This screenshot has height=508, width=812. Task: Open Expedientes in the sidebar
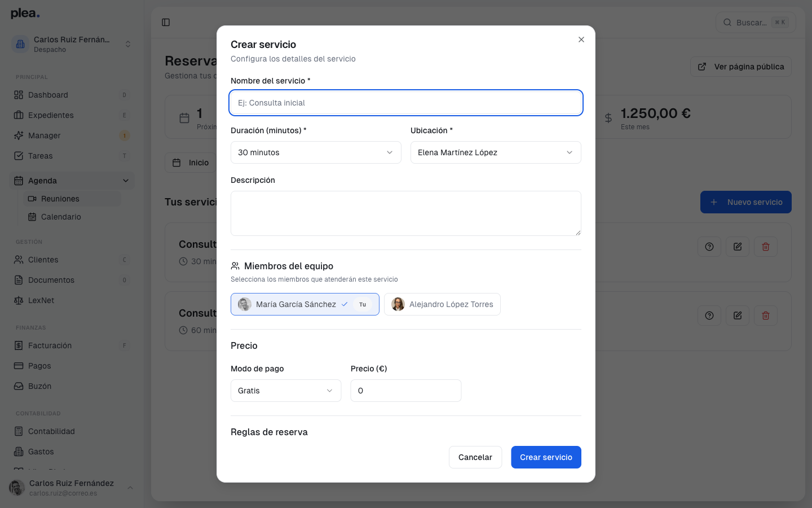(x=72, y=115)
